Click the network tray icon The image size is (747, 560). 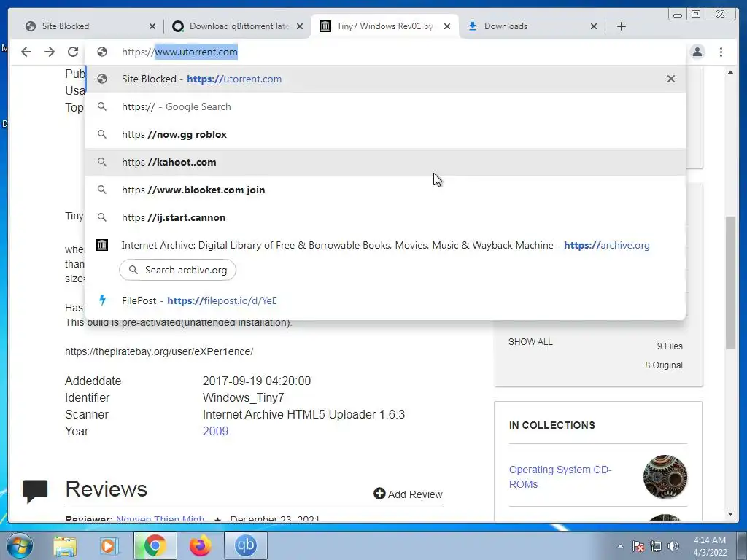pos(656,546)
